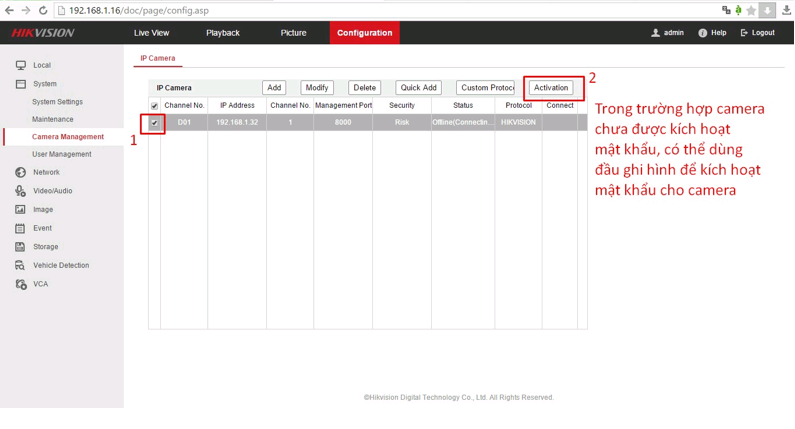795x429 pixels.
Task: Click the VCA icon in sidebar
Action: [x=20, y=284]
